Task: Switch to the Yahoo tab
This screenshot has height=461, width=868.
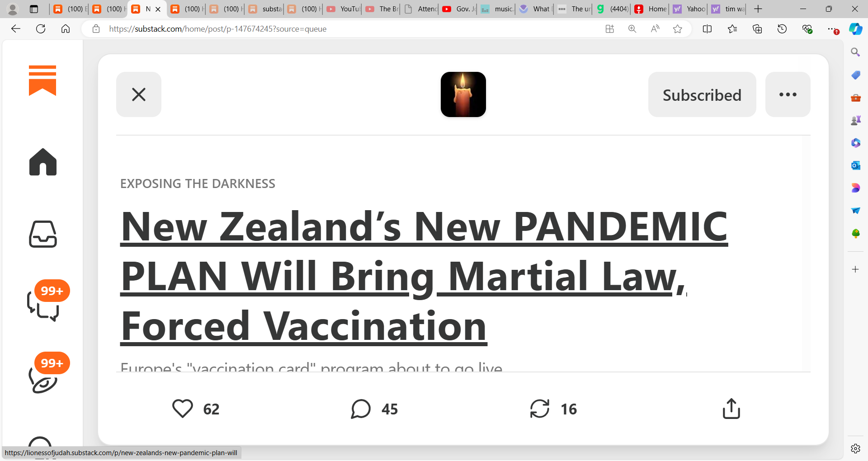Action: point(689,9)
